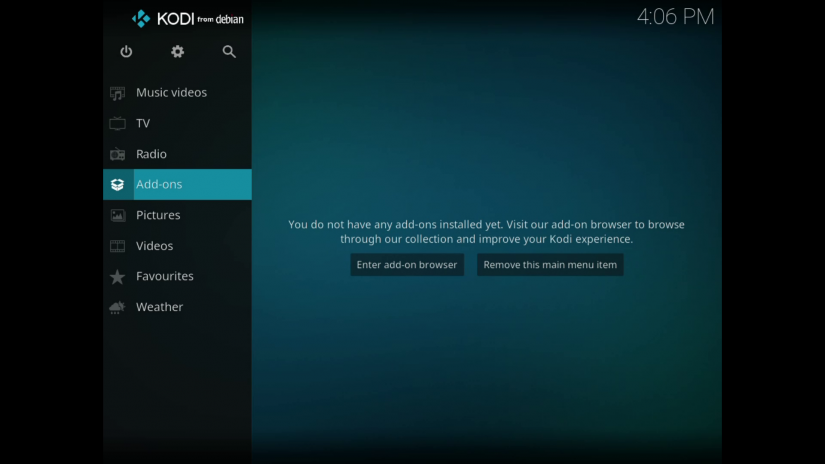The image size is (825, 464).
Task: Open the Pictures menu item
Action: (x=177, y=215)
